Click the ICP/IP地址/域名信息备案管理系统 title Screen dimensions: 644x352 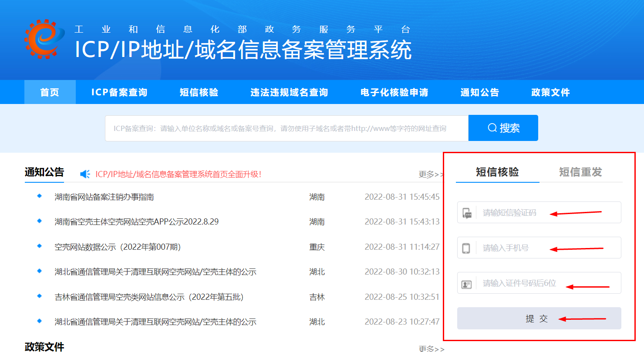(243, 50)
